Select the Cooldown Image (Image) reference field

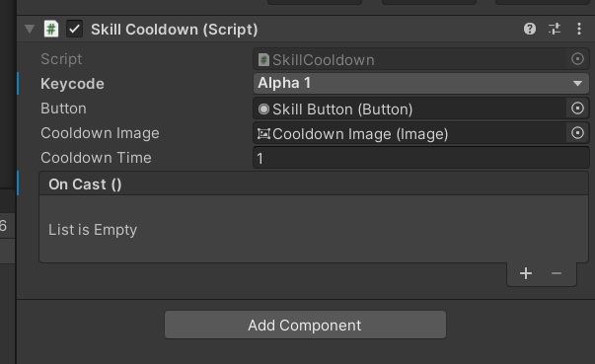pyautogui.click(x=409, y=133)
